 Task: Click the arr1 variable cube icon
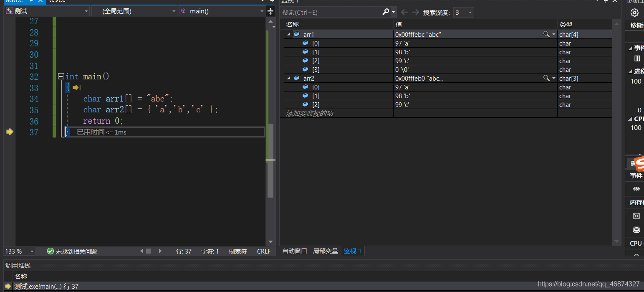(296, 34)
